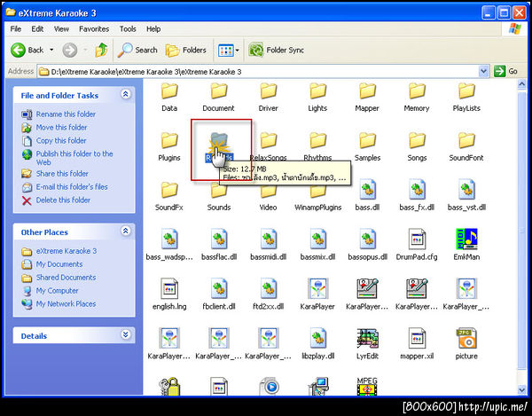
Task: Open the address bar dropdown
Action: tap(483, 71)
